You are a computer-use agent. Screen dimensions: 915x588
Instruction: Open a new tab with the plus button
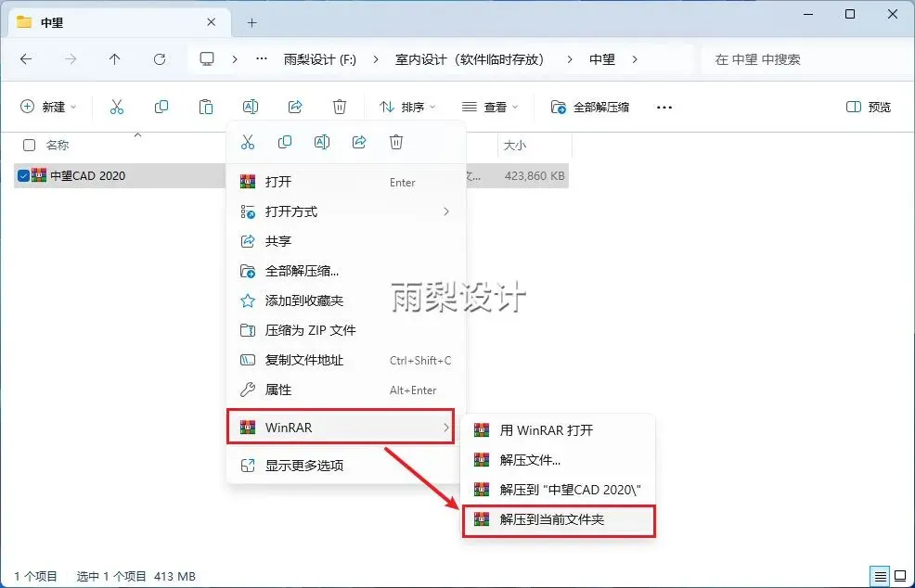[251, 23]
